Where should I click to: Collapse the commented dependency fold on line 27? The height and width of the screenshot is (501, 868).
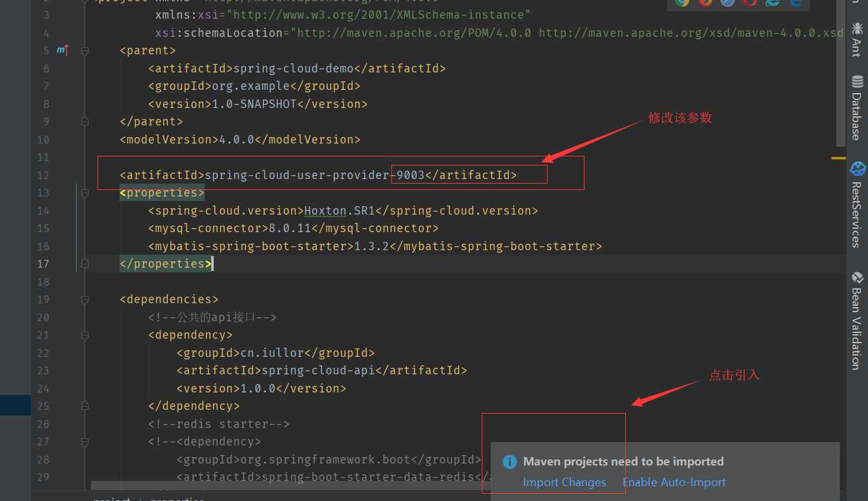click(x=85, y=442)
